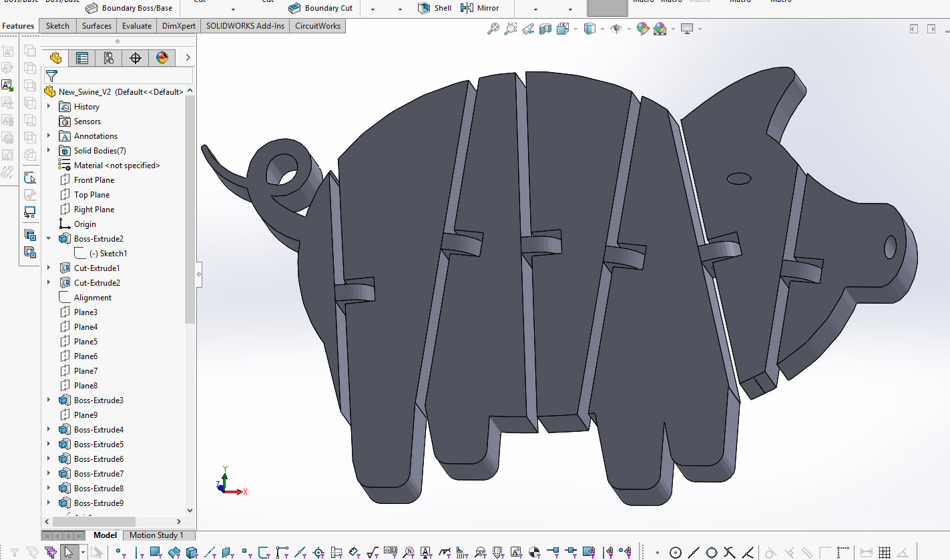Image resolution: width=950 pixels, height=560 pixels.
Task: Expand the Boss-Extrude9 feature
Action: click(49, 503)
